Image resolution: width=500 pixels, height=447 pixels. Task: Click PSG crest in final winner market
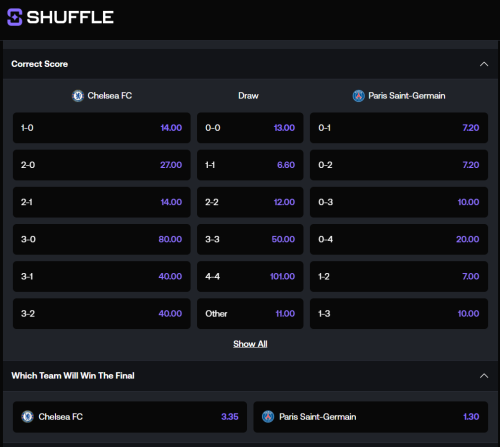click(268, 417)
